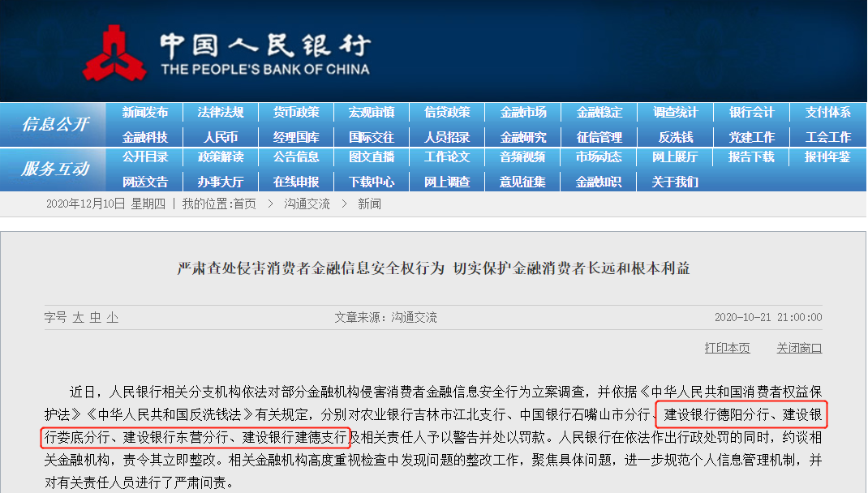Navigate to 金融市场
The image size is (868, 493).
tap(523, 113)
